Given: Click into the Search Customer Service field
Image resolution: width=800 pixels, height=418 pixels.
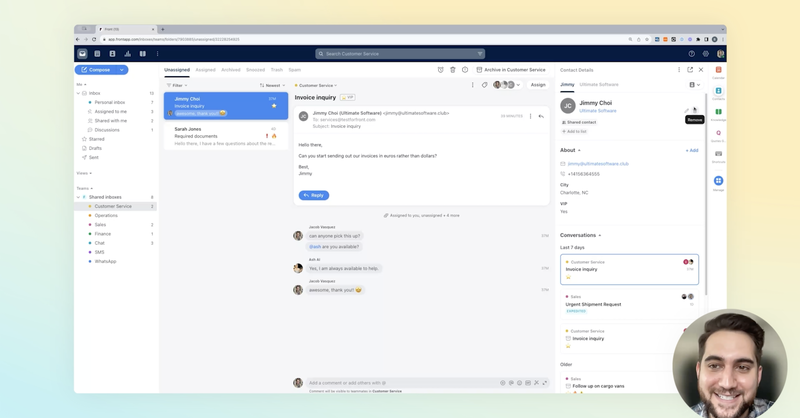Looking at the screenshot, I should [x=400, y=54].
